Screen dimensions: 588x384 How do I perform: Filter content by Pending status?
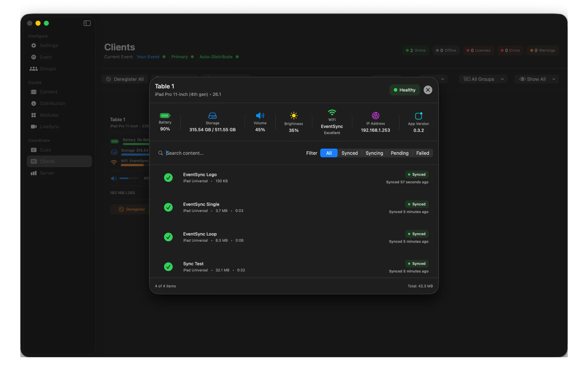click(400, 153)
